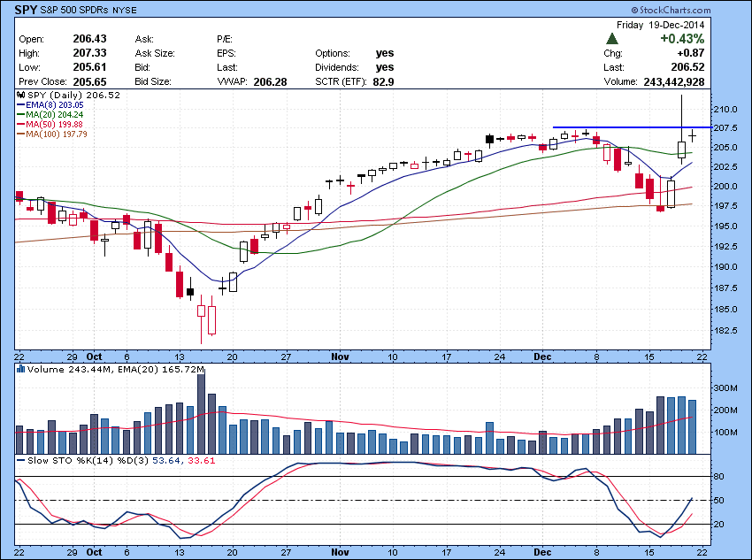Select the %K reading 53.64

pyautogui.click(x=165, y=460)
